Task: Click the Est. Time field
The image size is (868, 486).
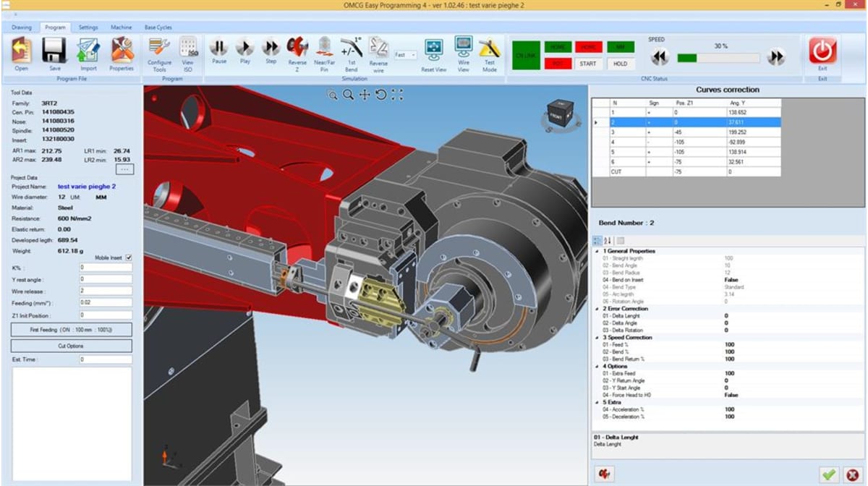Action: tap(106, 359)
